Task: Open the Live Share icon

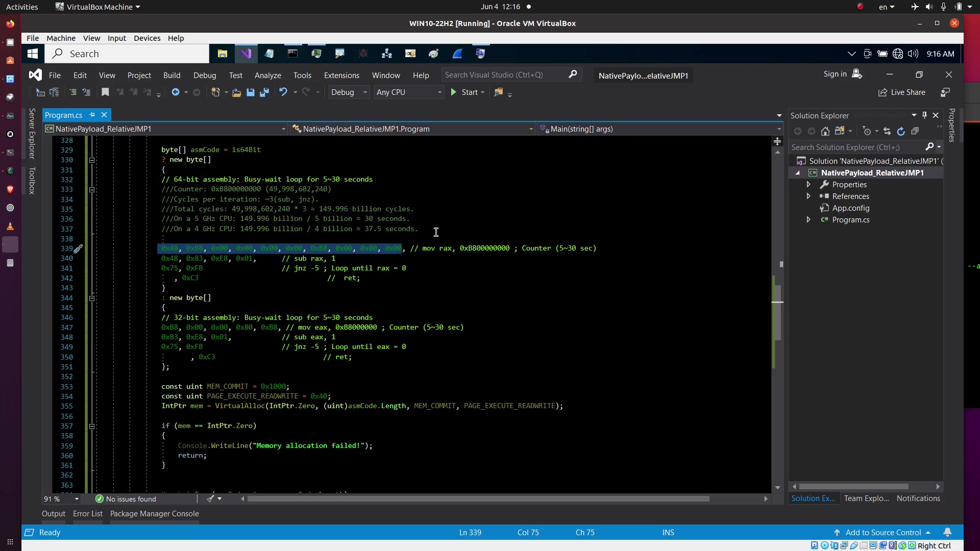Action: click(883, 92)
